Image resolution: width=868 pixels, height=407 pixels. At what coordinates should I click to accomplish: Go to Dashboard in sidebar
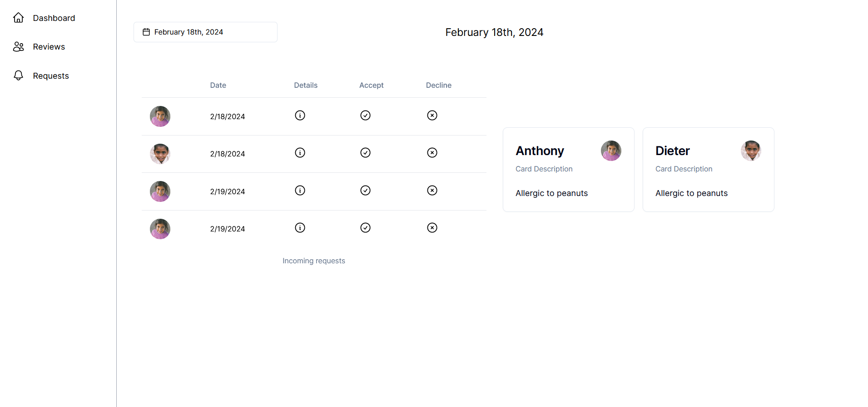54,18
